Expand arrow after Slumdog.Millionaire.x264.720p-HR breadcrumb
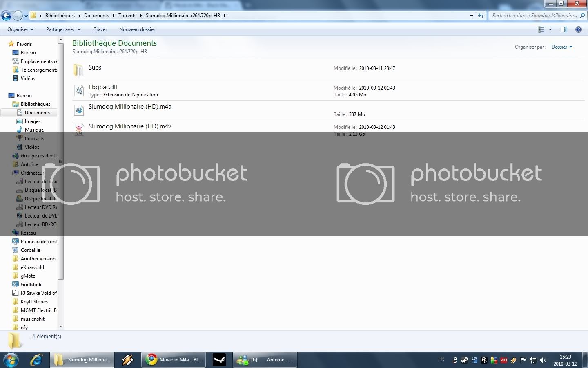Screen dimensions: 588x368 click(225, 16)
